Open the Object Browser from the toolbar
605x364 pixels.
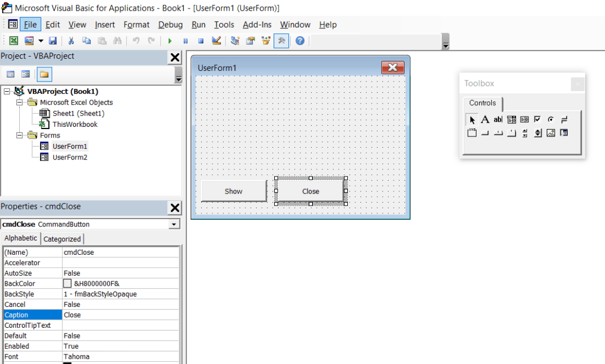click(265, 40)
